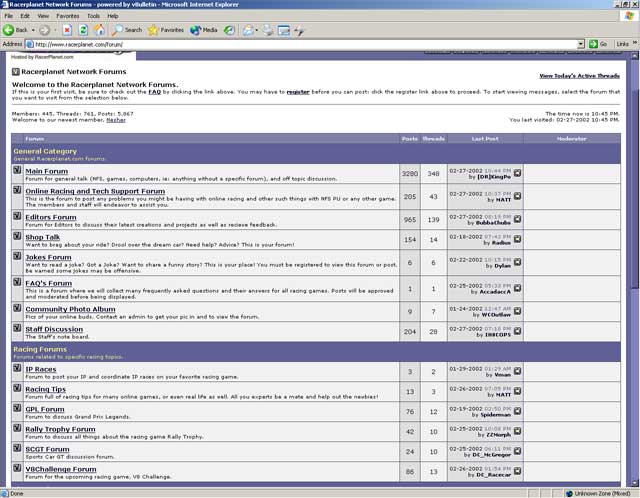
Task: Open last post icon in Editors Forum row
Action: click(518, 219)
